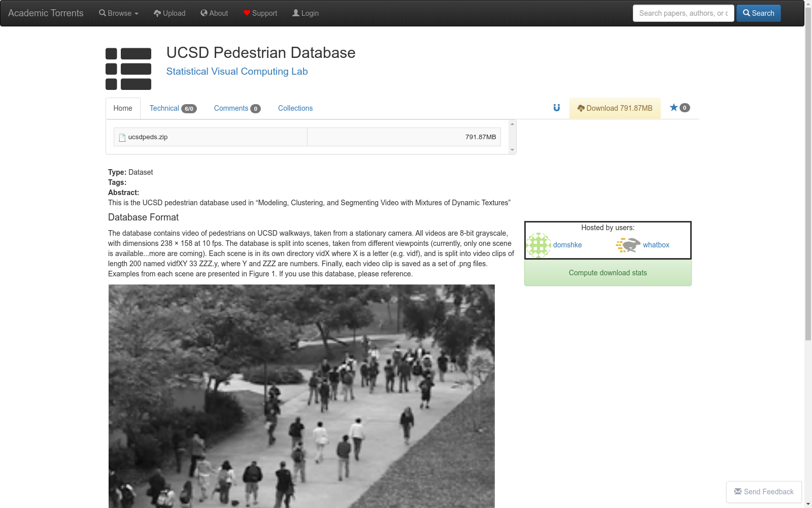The height and width of the screenshot is (508, 812).
Task: Expand the Browse dropdown menu
Action: click(119, 13)
